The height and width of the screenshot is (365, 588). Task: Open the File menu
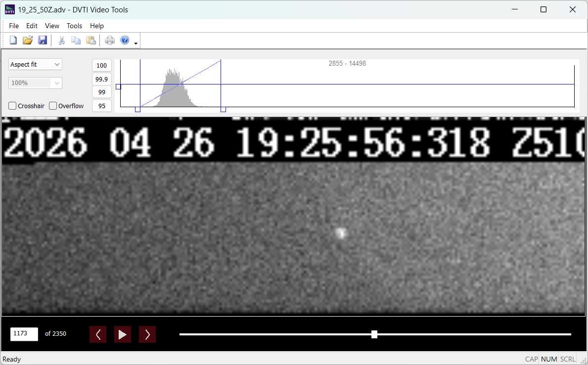click(x=14, y=26)
